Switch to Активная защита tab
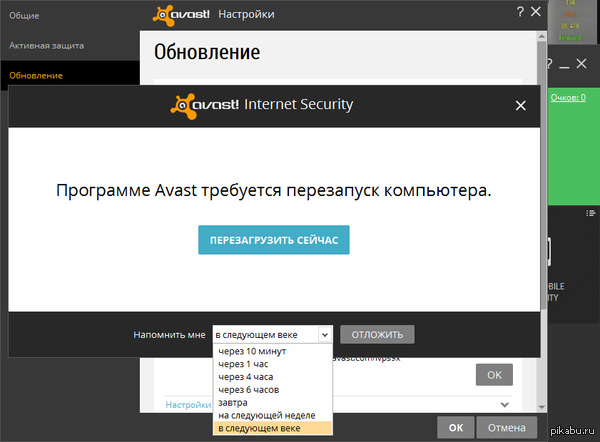The height and width of the screenshot is (442, 600). click(x=46, y=46)
